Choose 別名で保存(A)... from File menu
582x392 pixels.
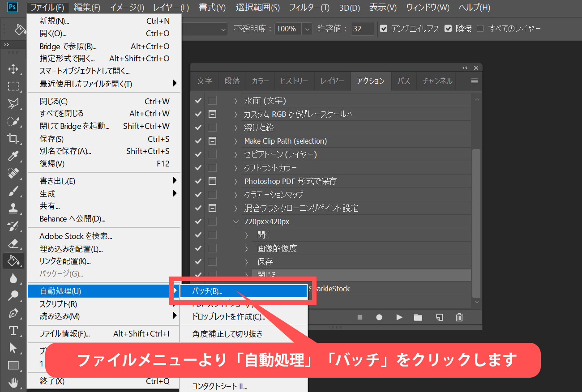[x=104, y=151]
